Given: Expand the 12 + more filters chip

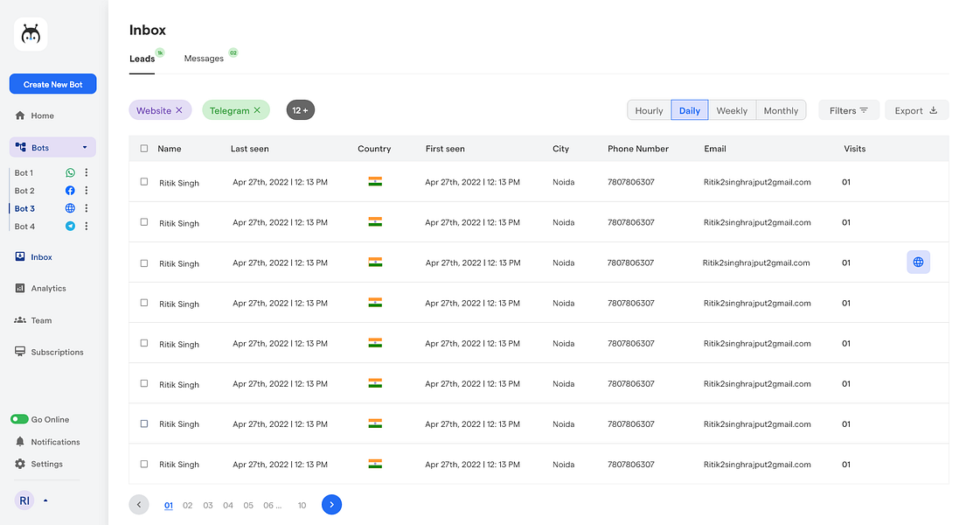Looking at the screenshot, I should pos(300,110).
